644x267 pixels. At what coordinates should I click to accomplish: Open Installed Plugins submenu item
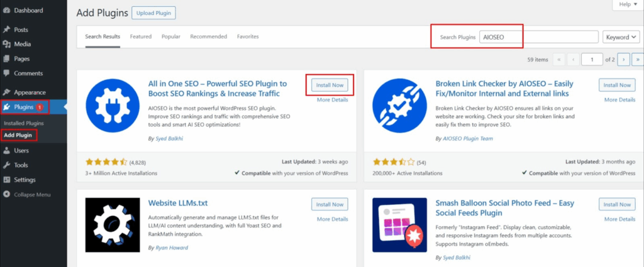coord(24,123)
